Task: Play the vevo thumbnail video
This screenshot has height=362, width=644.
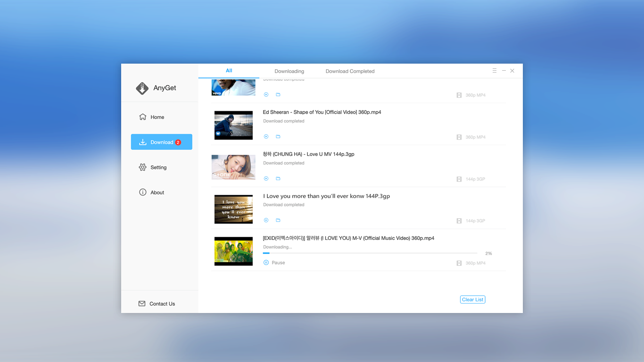Action: click(266, 95)
